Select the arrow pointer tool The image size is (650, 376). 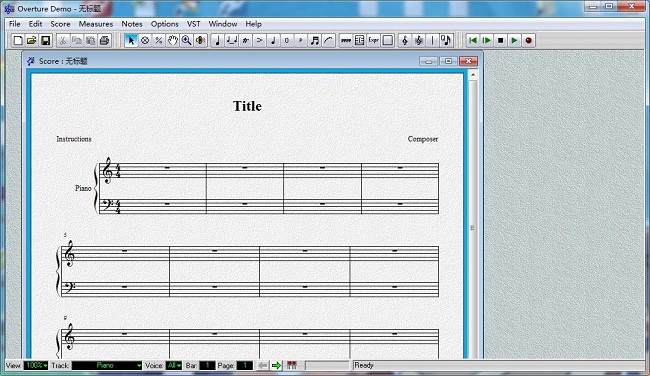pyautogui.click(x=131, y=41)
